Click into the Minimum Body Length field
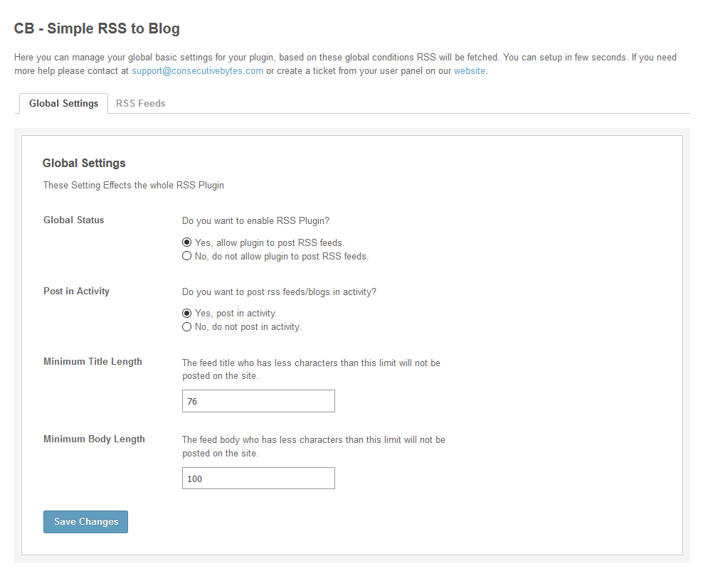703x588 pixels. (x=258, y=479)
